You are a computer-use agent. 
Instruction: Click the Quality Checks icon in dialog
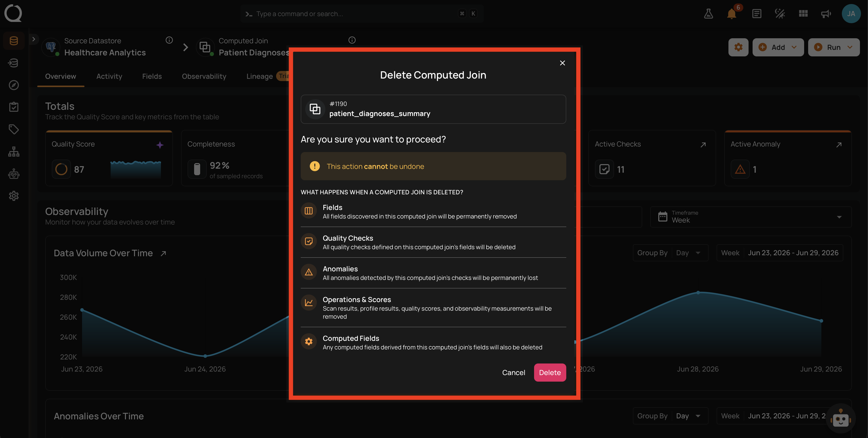click(x=308, y=242)
